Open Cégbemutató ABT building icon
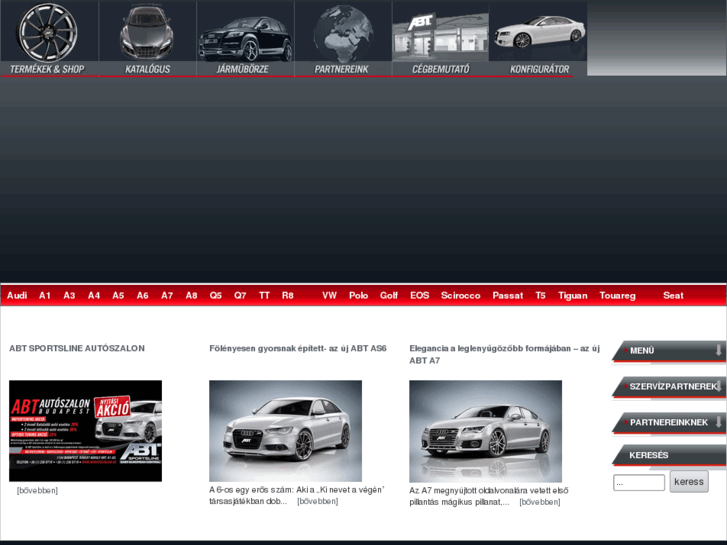Viewport: 727px width, 545px height. pyautogui.click(x=440, y=35)
